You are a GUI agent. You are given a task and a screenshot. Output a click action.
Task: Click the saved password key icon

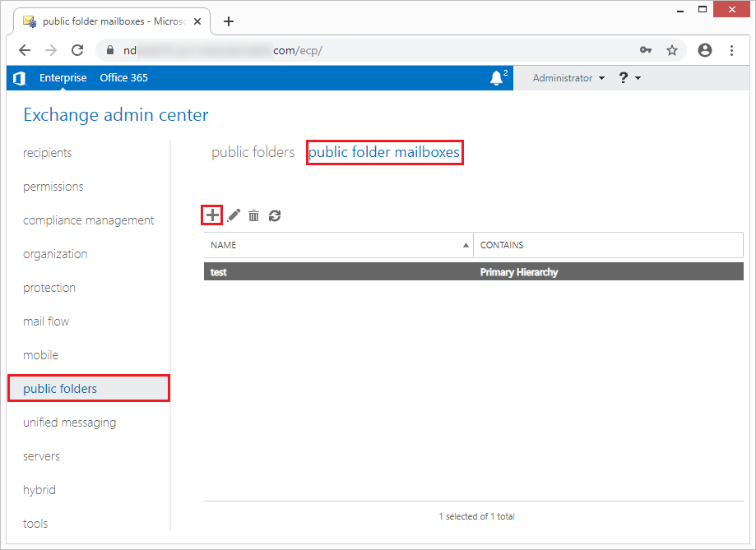click(646, 50)
